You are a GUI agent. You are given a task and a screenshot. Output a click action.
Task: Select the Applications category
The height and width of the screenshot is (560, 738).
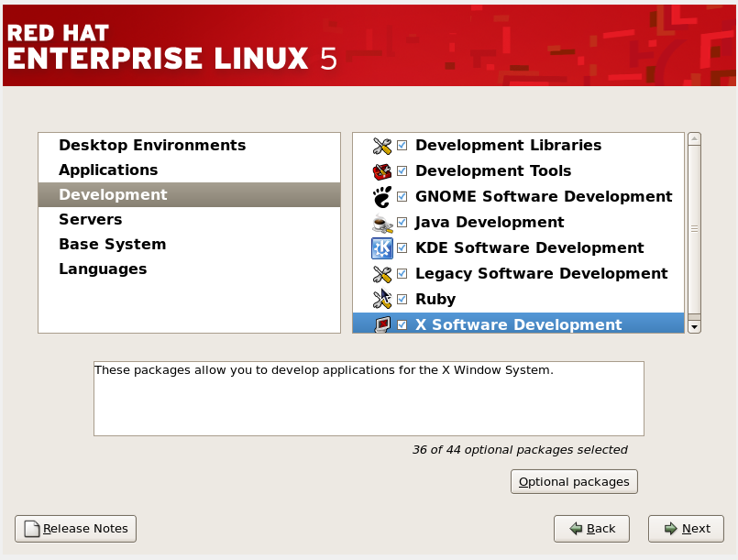tap(189, 170)
